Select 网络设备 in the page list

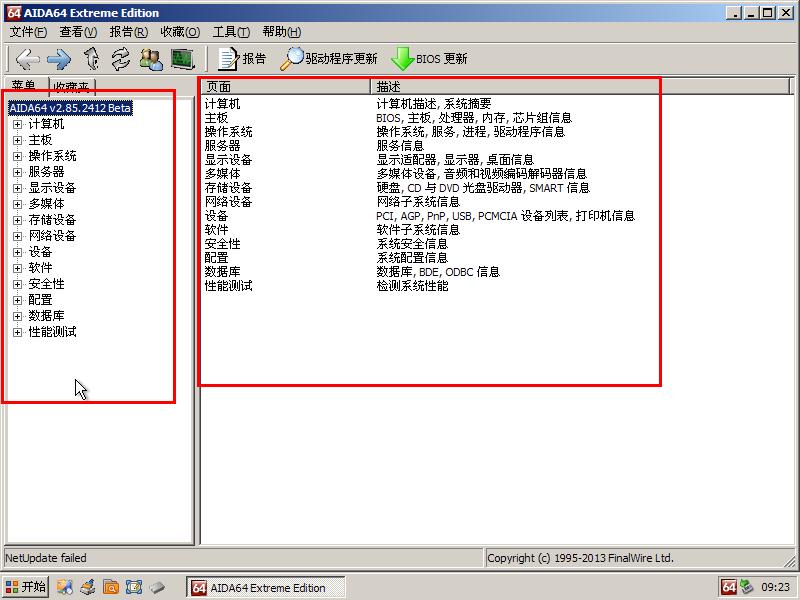(x=229, y=202)
